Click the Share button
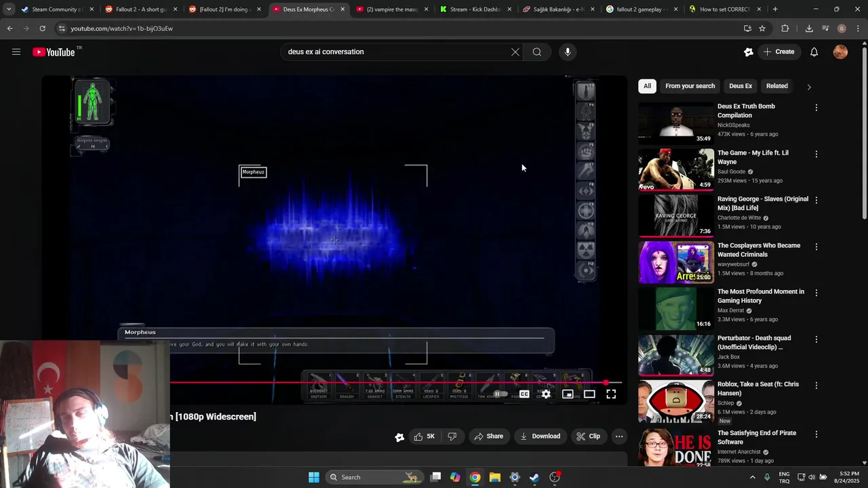The width and height of the screenshot is (868, 488). [489, 436]
